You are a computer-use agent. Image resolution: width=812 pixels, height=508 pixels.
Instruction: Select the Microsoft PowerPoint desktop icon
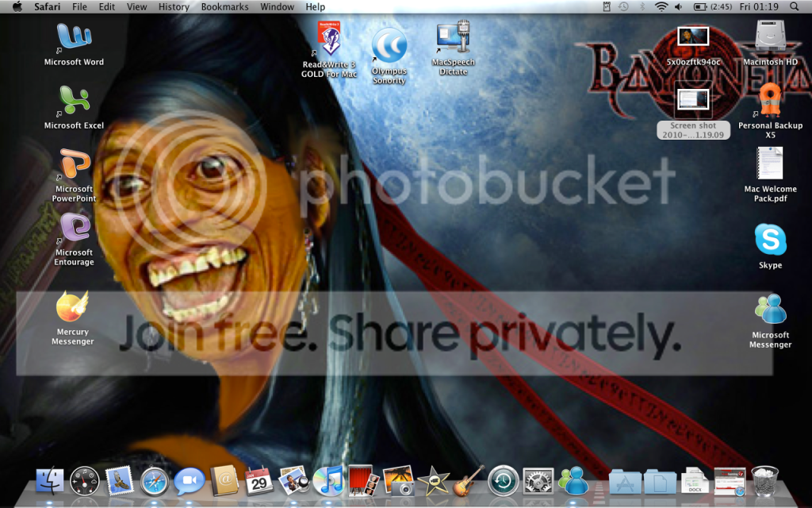(x=74, y=164)
